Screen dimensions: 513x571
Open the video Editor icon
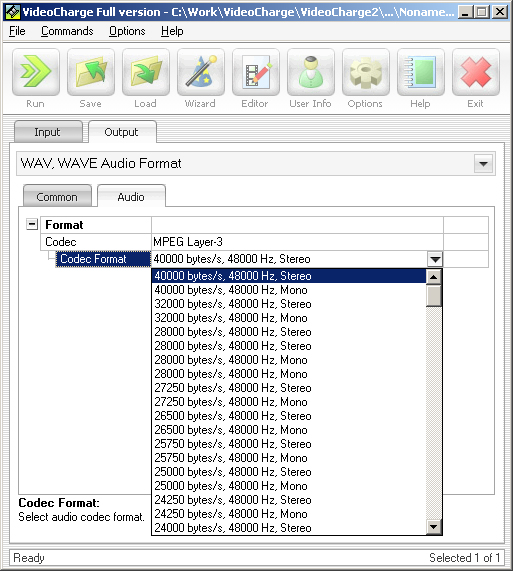coord(256,72)
